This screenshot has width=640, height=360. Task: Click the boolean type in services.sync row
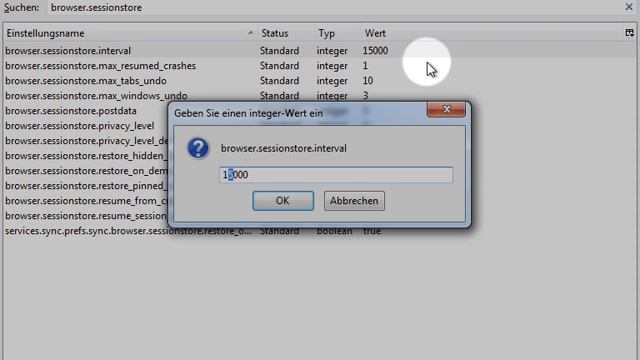(x=334, y=231)
